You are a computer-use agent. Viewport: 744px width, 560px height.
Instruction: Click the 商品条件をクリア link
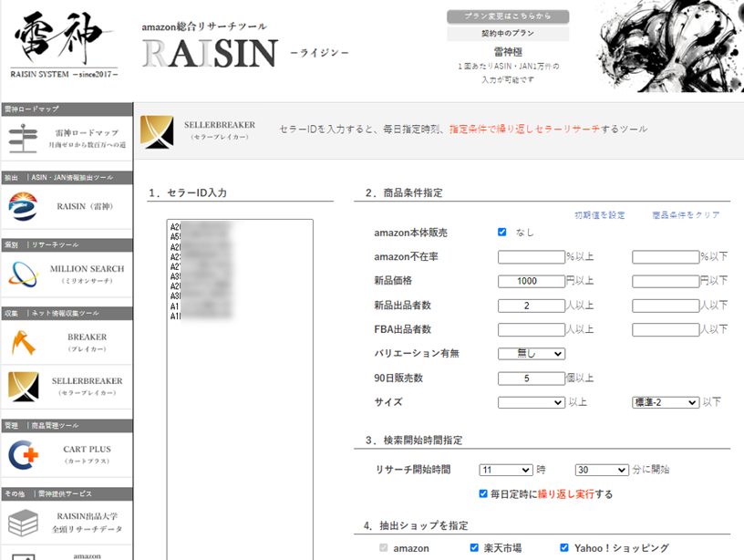pyautogui.click(x=686, y=215)
